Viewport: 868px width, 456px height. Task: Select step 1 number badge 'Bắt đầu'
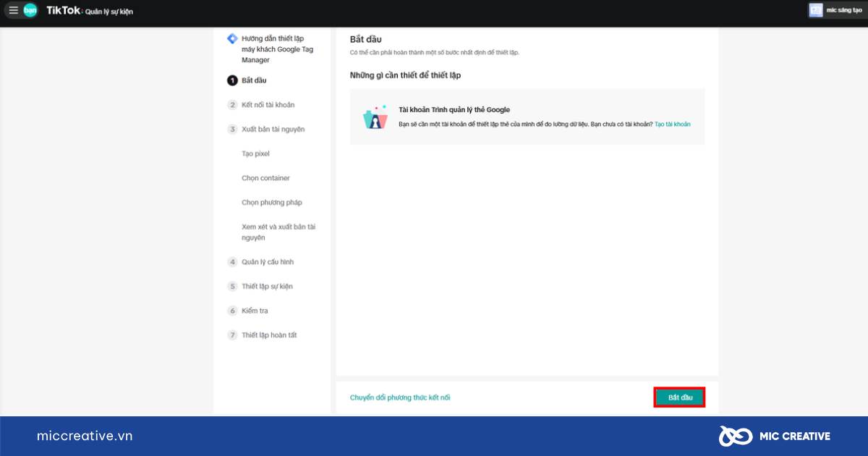(x=232, y=80)
